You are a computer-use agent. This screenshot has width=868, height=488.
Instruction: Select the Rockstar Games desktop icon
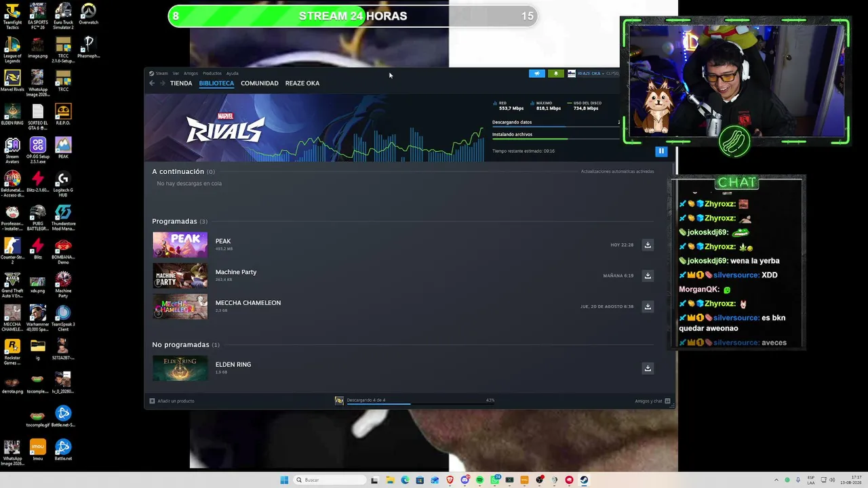tap(12, 351)
